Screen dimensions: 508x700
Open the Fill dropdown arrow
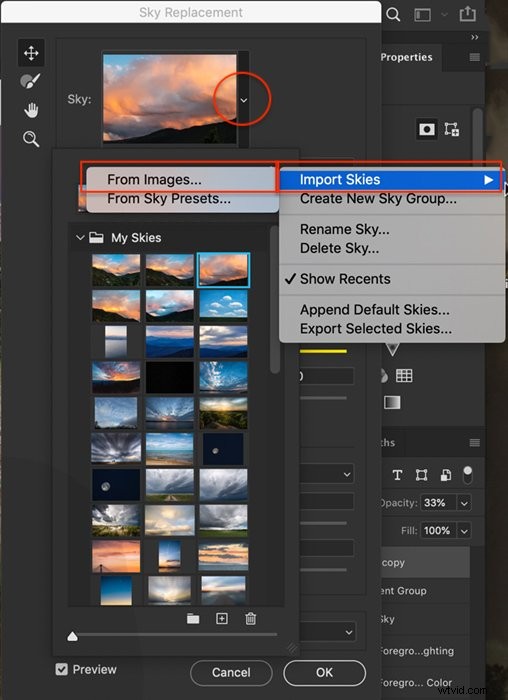pyautogui.click(x=464, y=531)
